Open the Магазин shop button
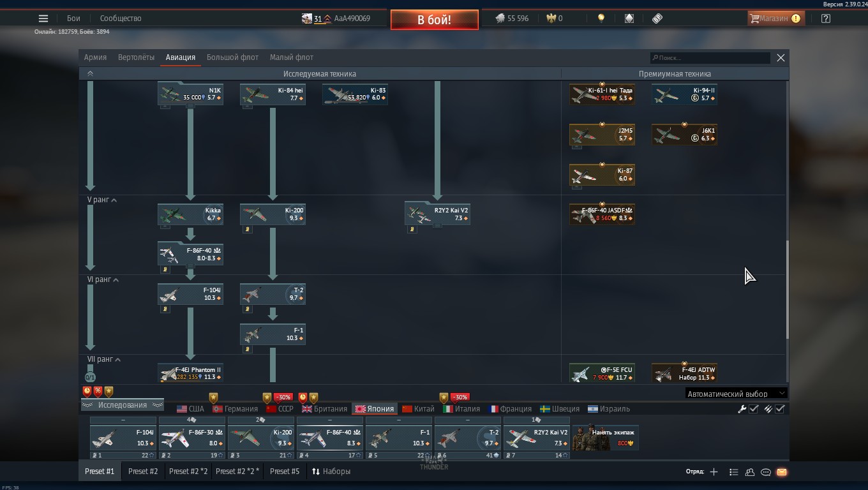 775,19
